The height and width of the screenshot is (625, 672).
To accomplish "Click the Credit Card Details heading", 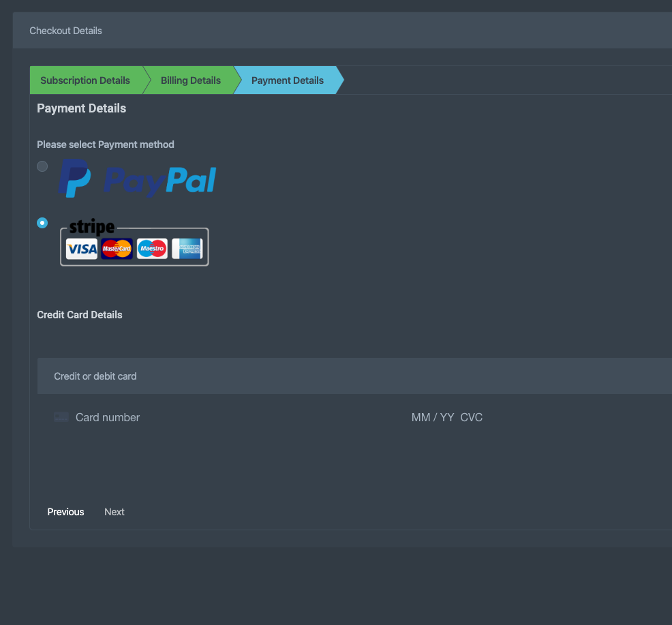I will [x=80, y=315].
